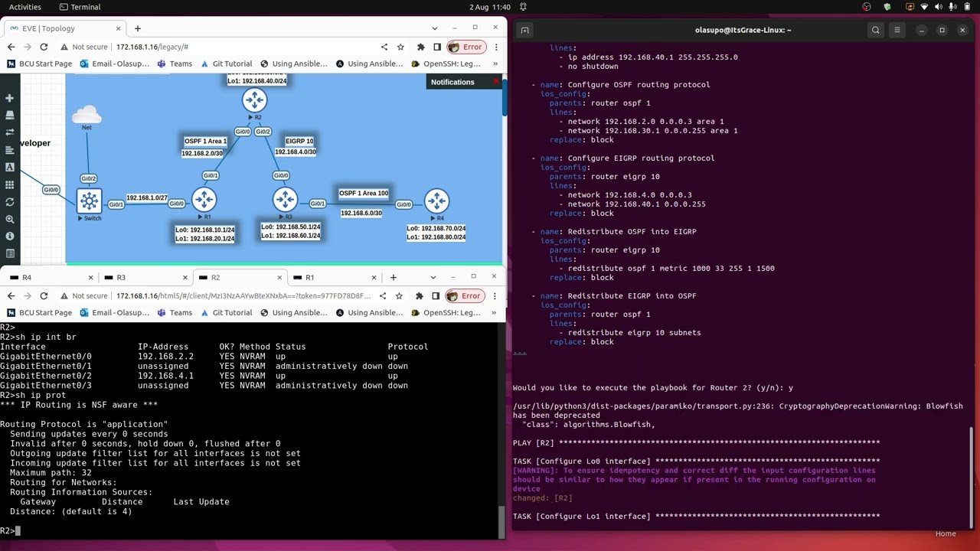Search in the terminal with magnifier icon
Viewport: 980px width, 551px height.
[x=875, y=30]
